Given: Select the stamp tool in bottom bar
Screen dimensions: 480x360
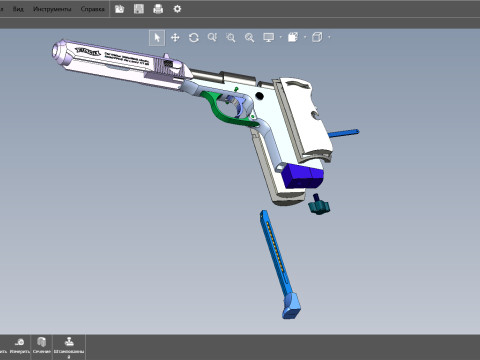Looking at the screenshot, I should point(69,347).
